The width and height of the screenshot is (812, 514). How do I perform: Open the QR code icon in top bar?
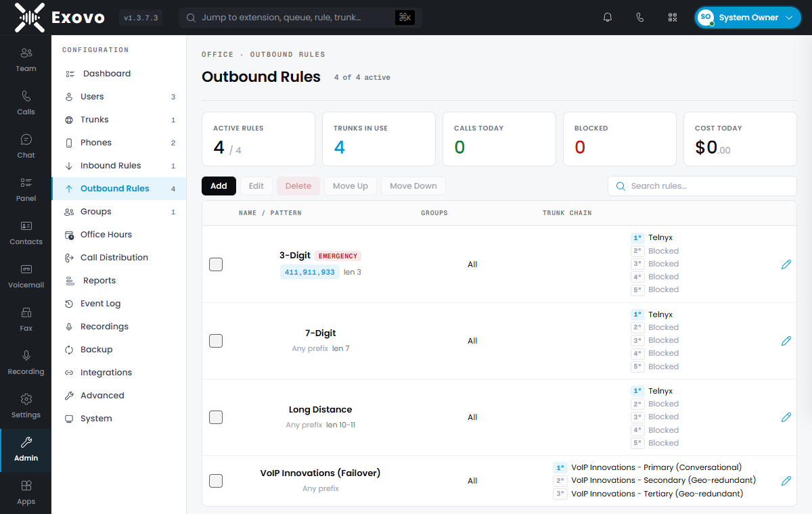point(673,18)
